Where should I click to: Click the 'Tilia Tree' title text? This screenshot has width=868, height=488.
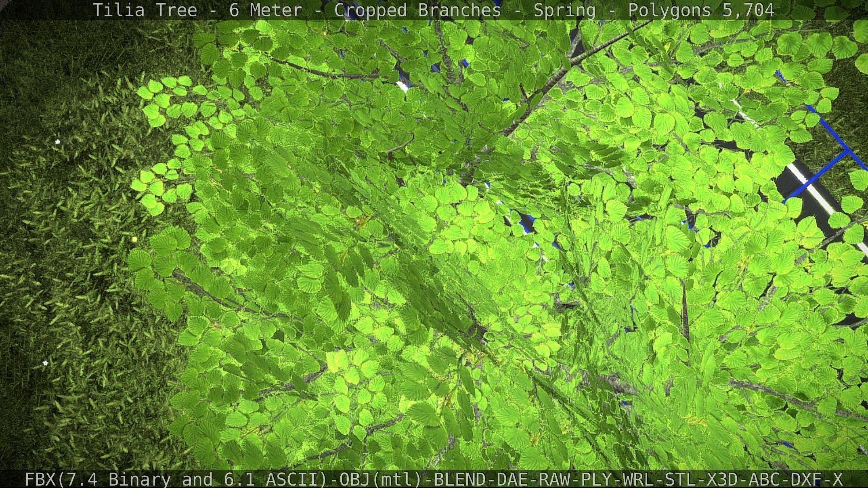tap(145, 10)
